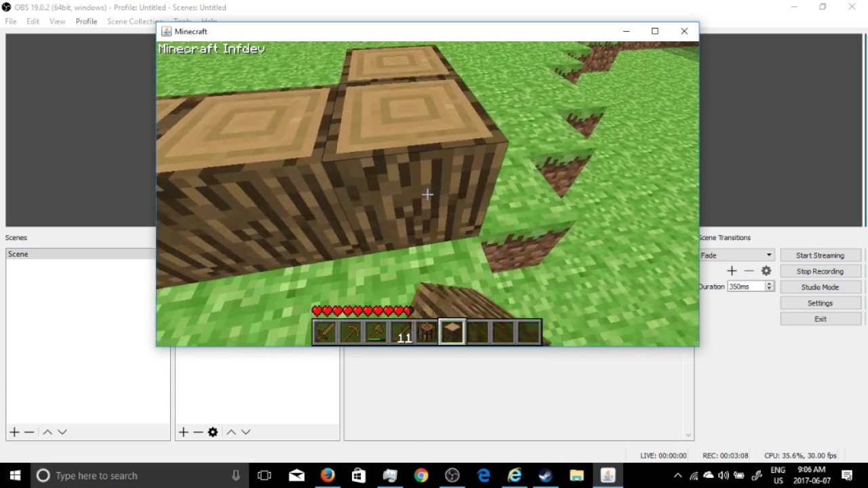
Task: Open Microsoft Store from the taskbar
Action: click(x=359, y=475)
